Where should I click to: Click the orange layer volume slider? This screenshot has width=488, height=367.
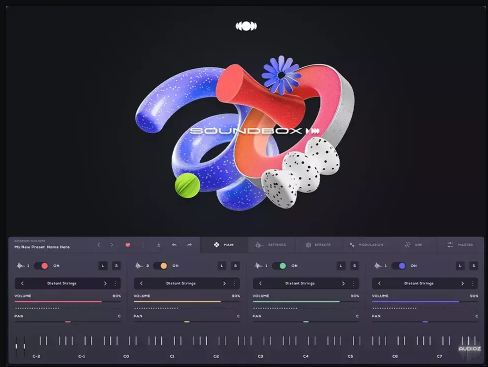coord(187,301)
